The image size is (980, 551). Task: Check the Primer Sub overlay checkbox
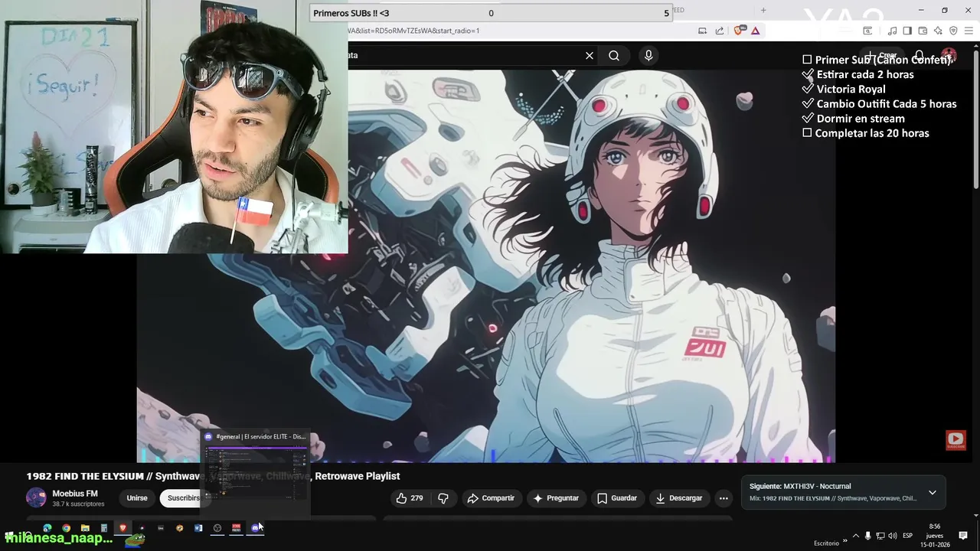(x=807, y=60)
